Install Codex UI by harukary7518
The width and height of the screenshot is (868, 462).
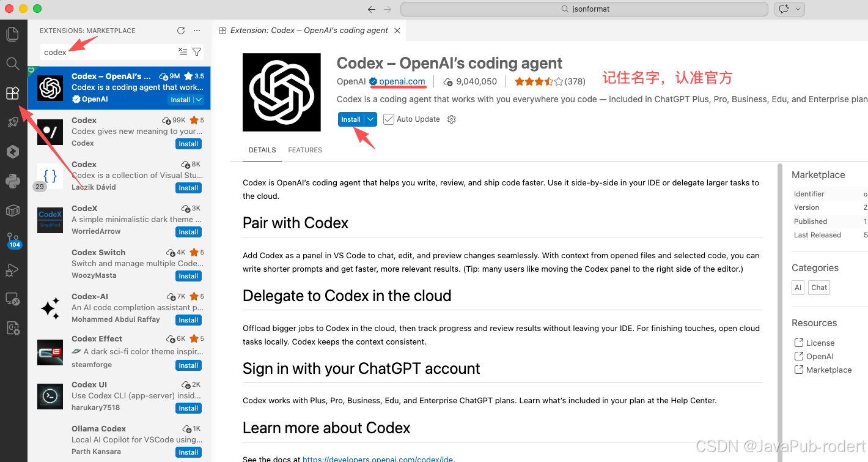pyautogui.click(x=188, y=408)
